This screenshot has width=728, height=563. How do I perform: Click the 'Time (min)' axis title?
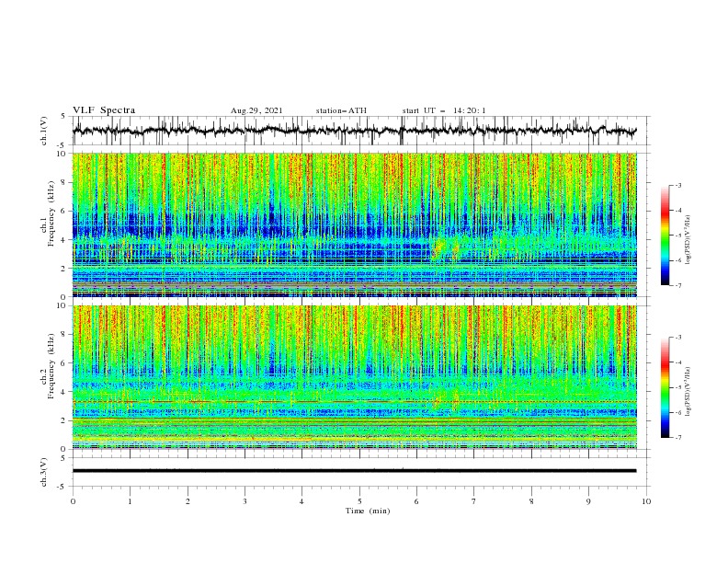368,511
